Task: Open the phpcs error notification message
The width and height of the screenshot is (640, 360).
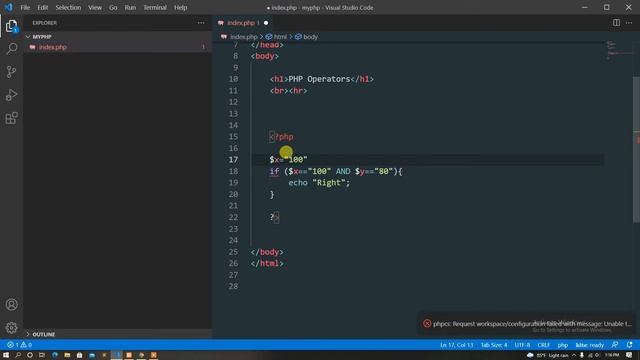Action: pos(532,324)
